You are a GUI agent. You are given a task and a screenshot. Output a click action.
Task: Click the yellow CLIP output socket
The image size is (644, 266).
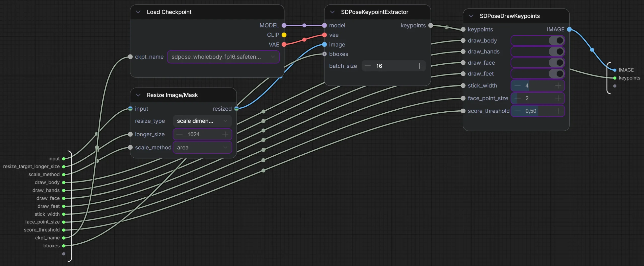click(x=284, y=35)
